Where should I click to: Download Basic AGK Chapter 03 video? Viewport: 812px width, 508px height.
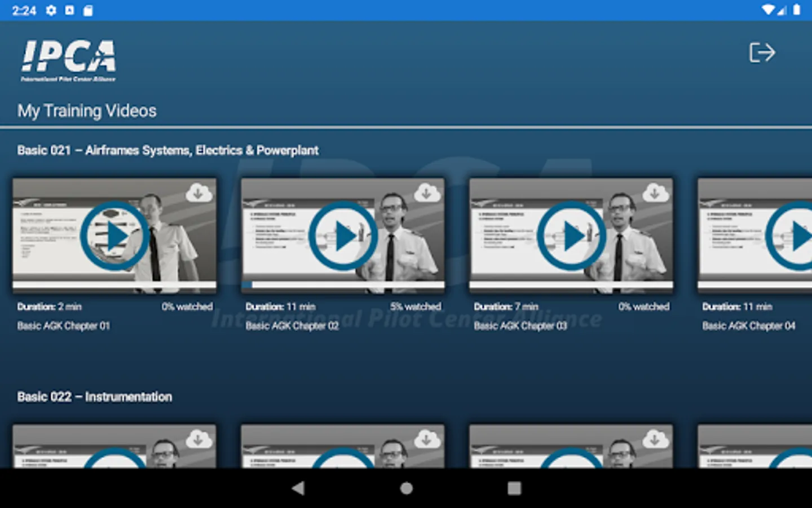[655, 192]
